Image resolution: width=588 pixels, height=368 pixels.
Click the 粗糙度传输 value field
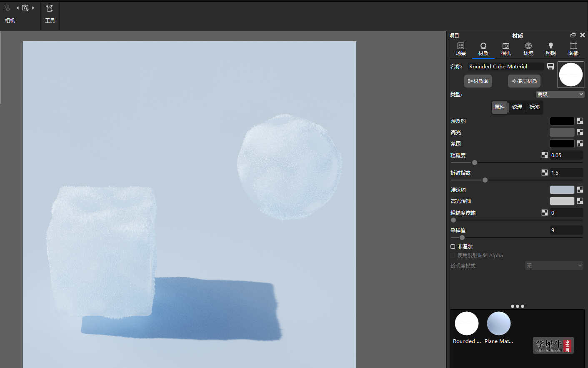(566, 213)
